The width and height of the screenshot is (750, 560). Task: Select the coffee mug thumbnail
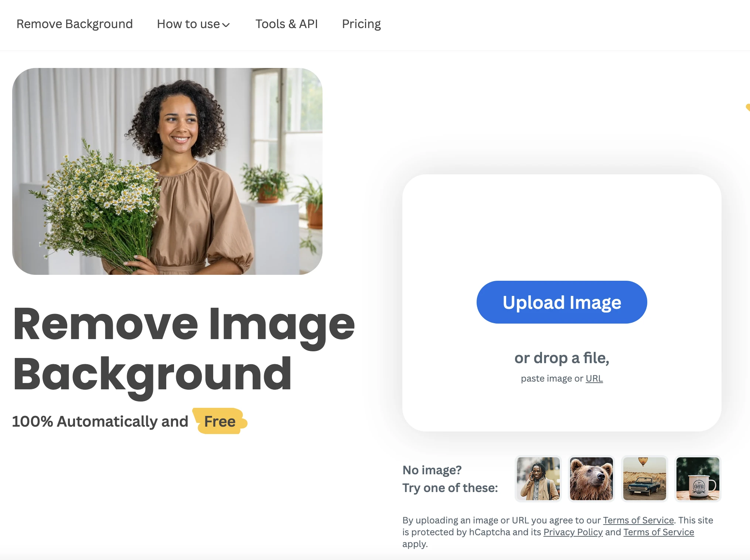698,478
